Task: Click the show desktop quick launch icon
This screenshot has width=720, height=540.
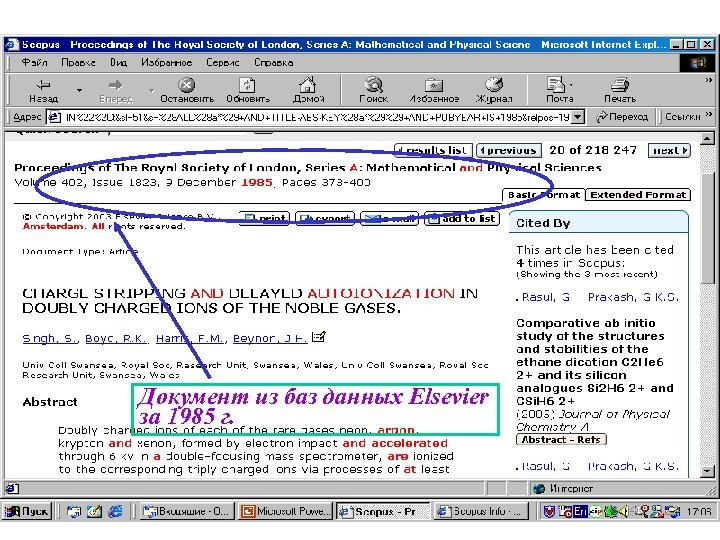Action: click(94, 512)
